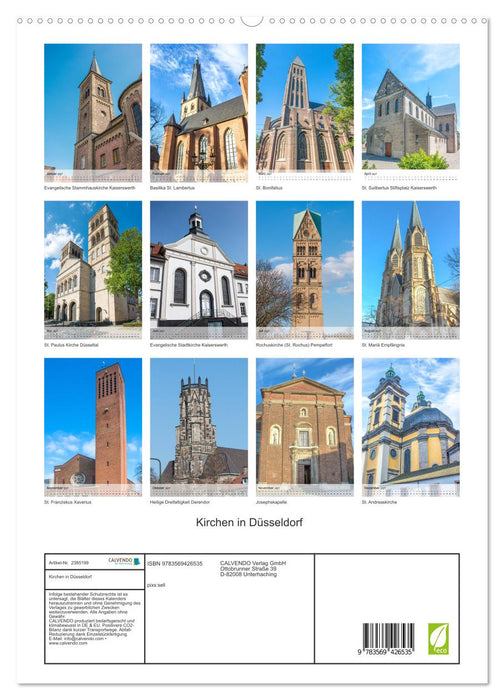Click caption 'Evangelische Stammhauskirche Kaiserswerth'
Image resolution: width=504 pixels, height=700 pixels.
point(89,188)
